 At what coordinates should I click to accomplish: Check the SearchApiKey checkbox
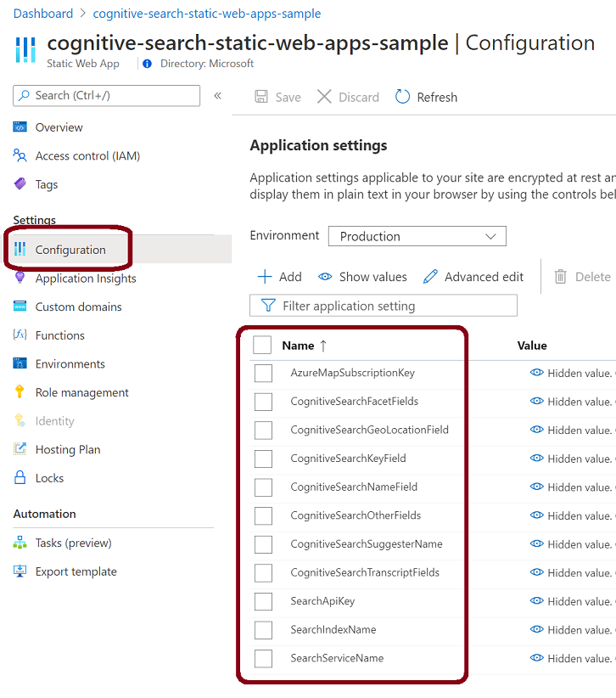coord(263,601)
